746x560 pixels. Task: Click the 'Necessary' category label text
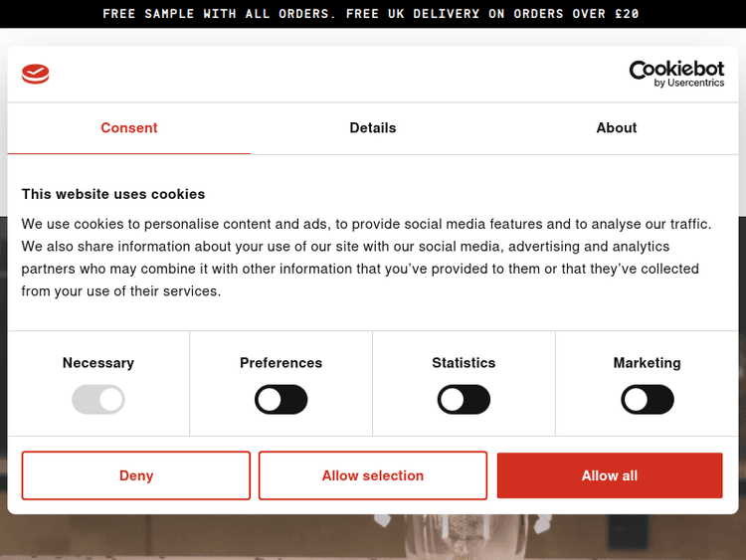[98, 363]
